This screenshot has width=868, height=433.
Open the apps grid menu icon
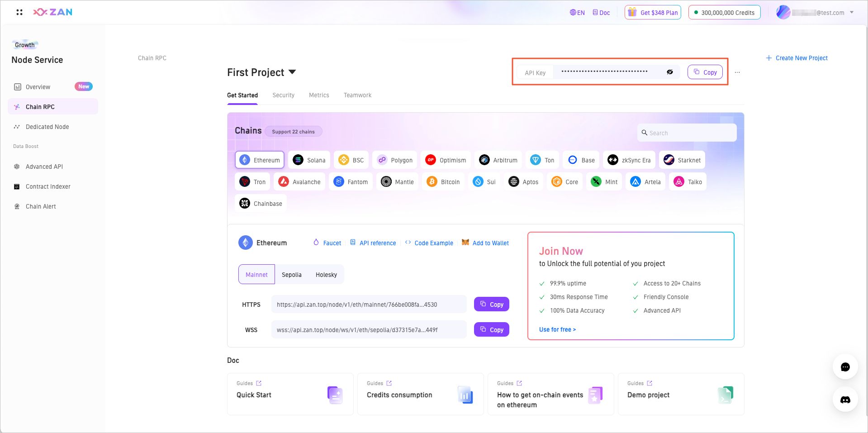click(x=19, y=12)
